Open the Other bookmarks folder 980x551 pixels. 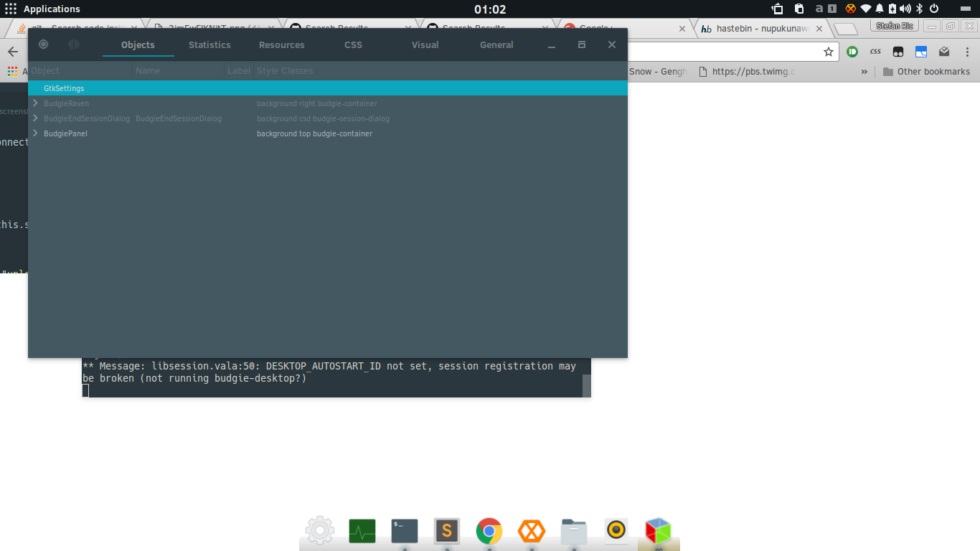coord(926,72)
